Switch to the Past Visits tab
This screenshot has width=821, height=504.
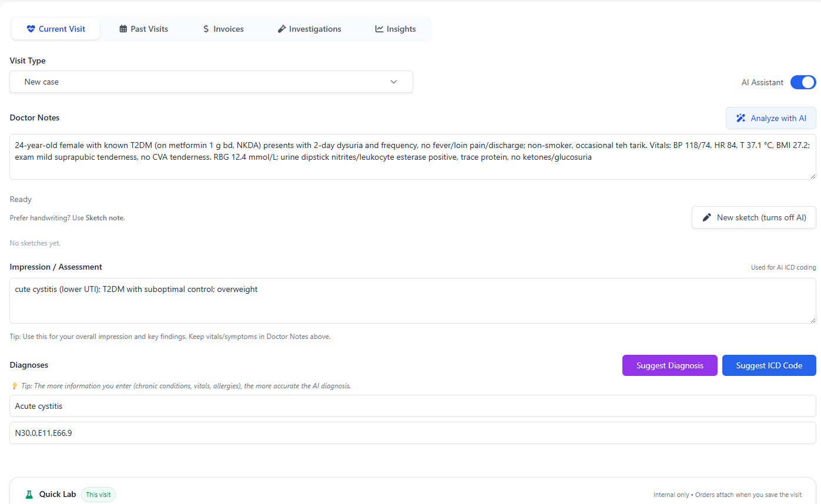tap(143, 28)
